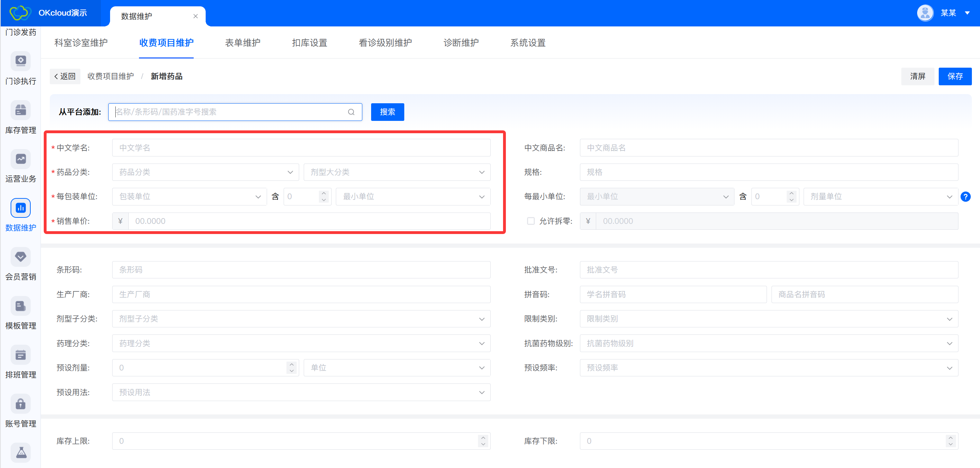
Task: Click the 保存 button
Action: tap(955, 76)
